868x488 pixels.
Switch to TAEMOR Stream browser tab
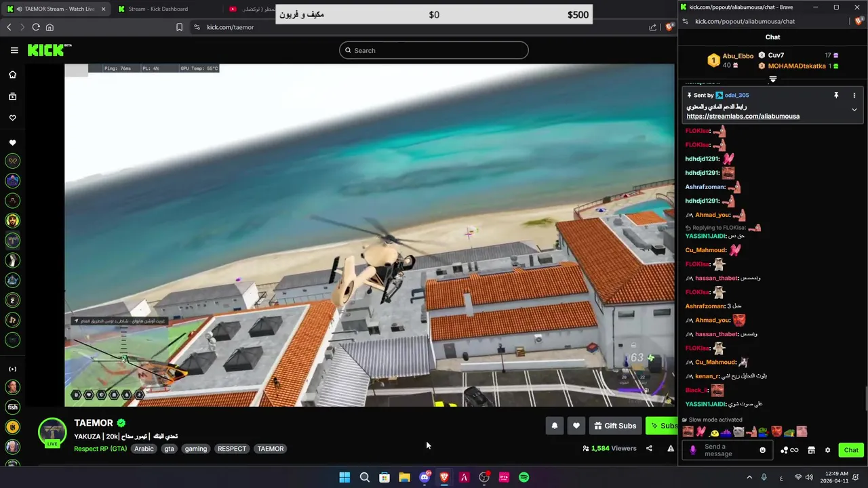click(54, 9)
